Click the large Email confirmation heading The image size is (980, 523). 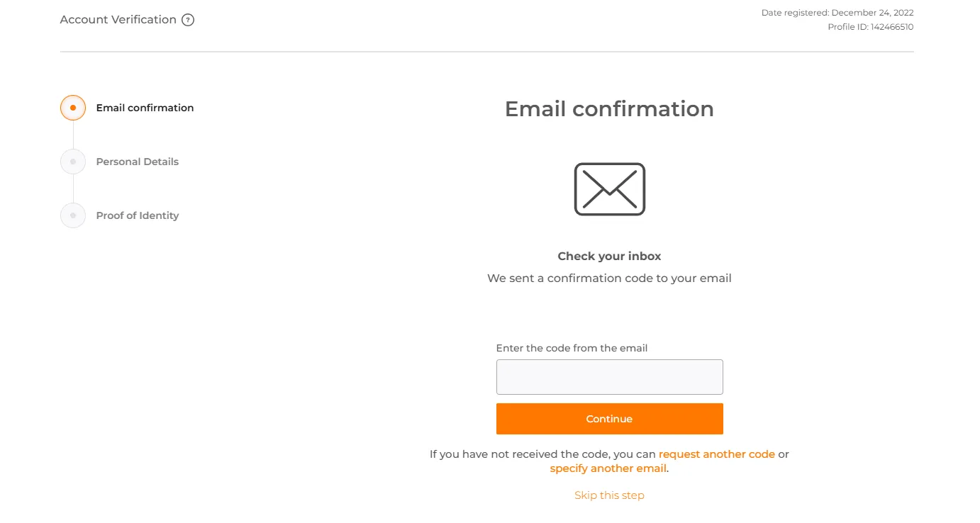coord(609,109)
